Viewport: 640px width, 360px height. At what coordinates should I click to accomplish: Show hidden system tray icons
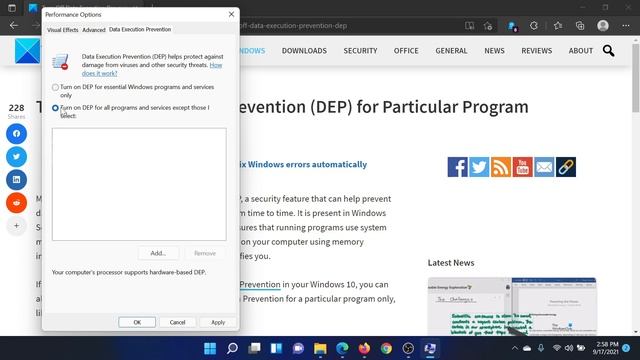515,348
